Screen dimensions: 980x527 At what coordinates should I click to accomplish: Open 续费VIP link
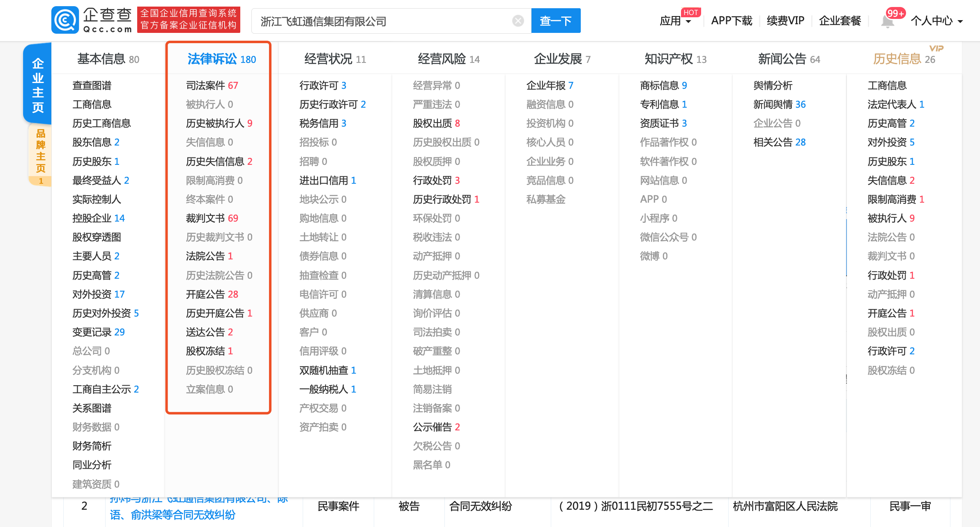pos(785,21)
